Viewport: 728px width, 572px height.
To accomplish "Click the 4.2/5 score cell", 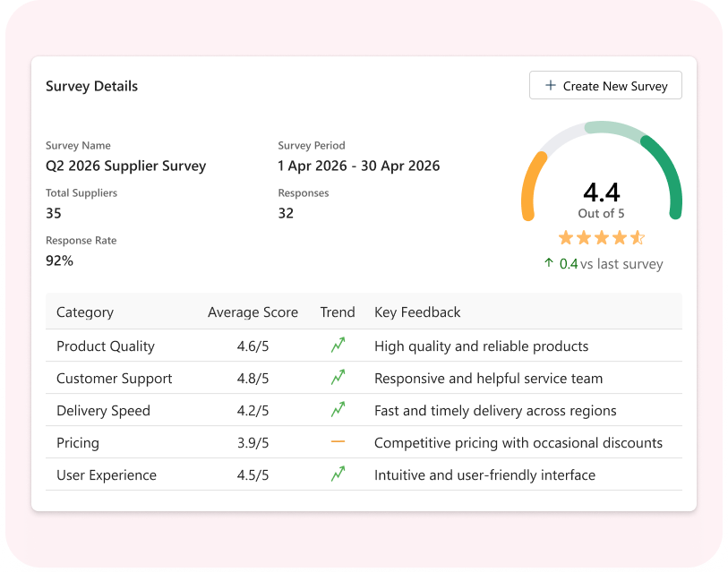I will point(253,411).
